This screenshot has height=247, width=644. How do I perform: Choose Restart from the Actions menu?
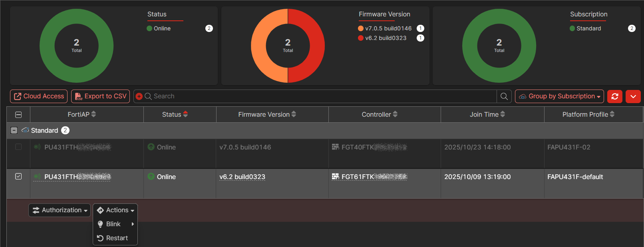pyautogui.click(x=115, y=238)
